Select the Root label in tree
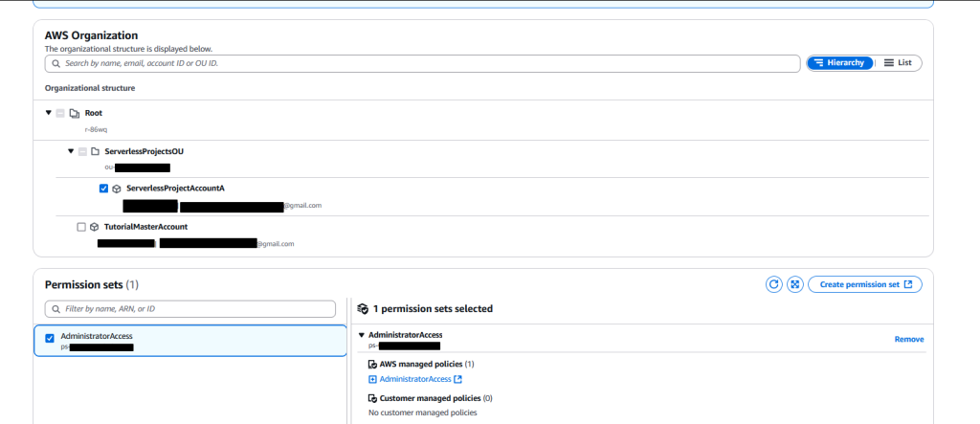This screenshot has height=424, width=980. coord(94,113)
